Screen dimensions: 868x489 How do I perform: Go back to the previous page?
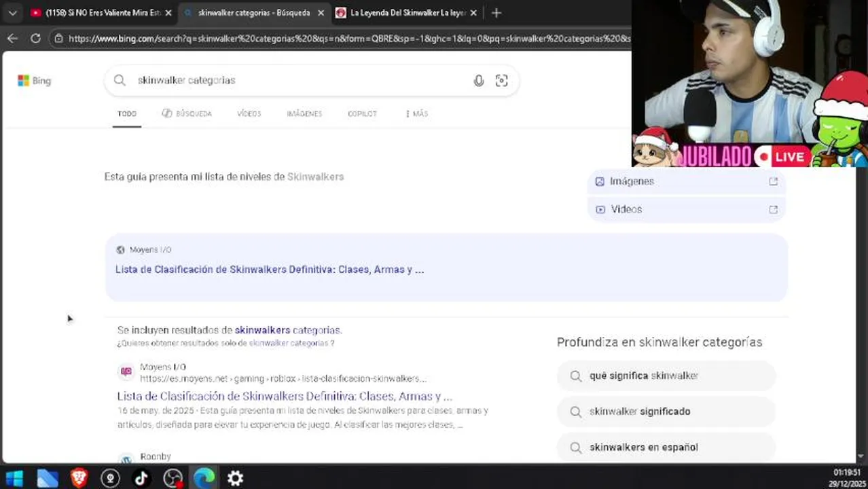pyautogui.click(x=12, y=39)
